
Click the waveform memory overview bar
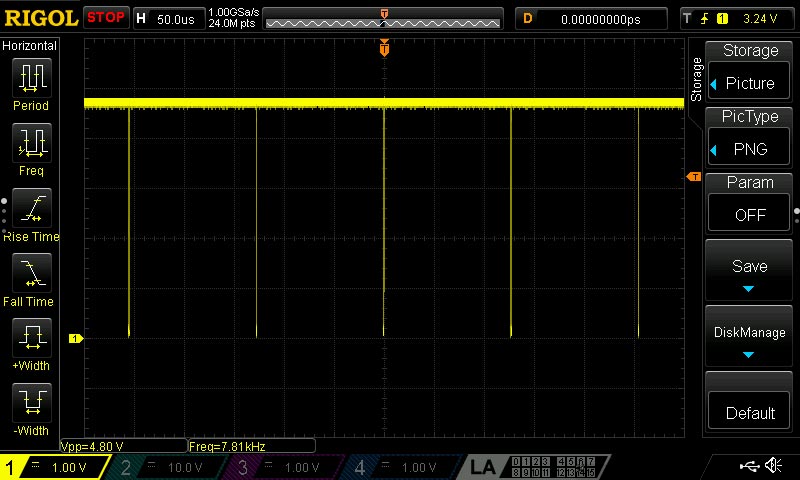pos(383,19)
